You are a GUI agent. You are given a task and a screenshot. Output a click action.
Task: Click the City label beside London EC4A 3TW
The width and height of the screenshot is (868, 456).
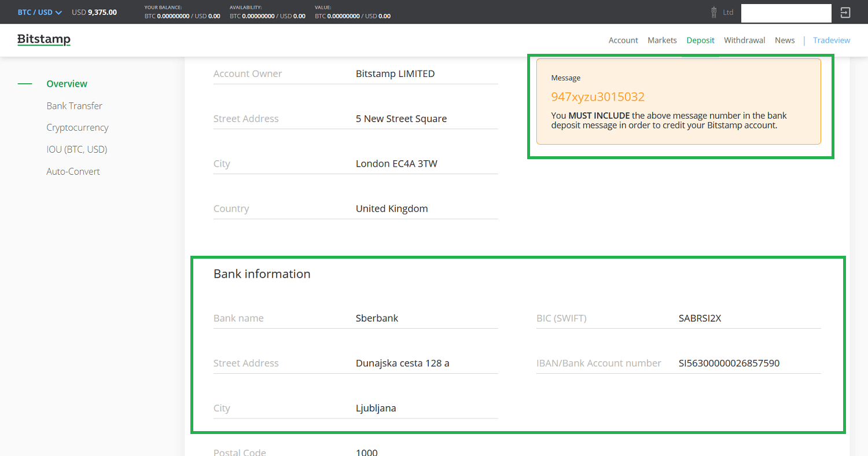[222, 164]
